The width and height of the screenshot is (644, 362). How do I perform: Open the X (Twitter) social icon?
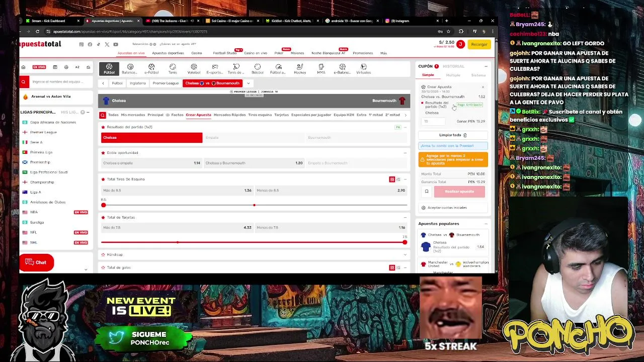tap(107, 44)
